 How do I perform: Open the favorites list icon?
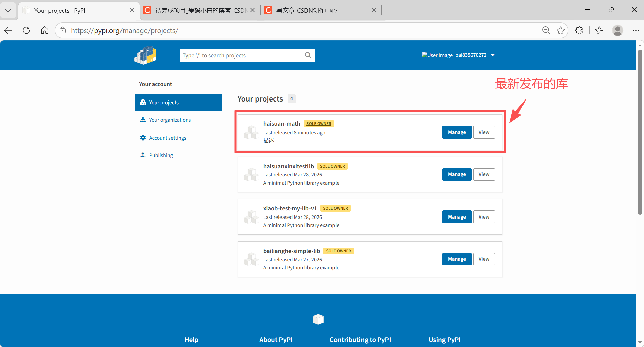pos(600,30)
